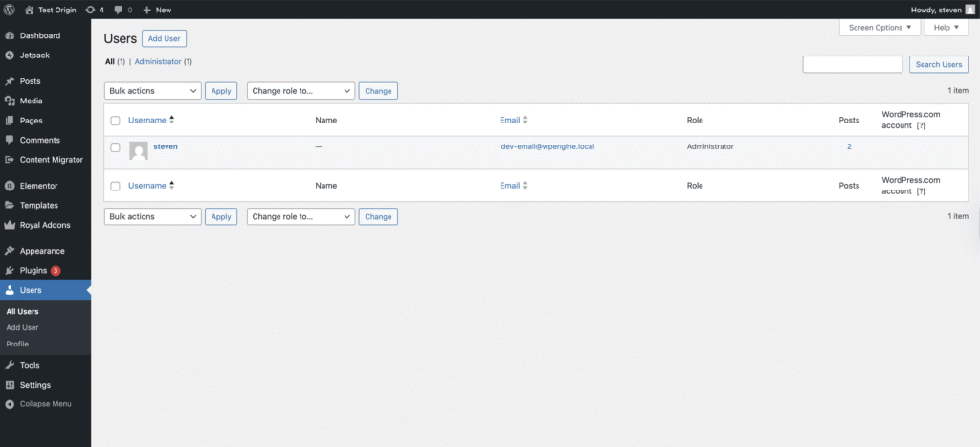This screenshot has width=980, height=447.
Task: Select Profile in the Users submenu
Action: pos(18,344)
